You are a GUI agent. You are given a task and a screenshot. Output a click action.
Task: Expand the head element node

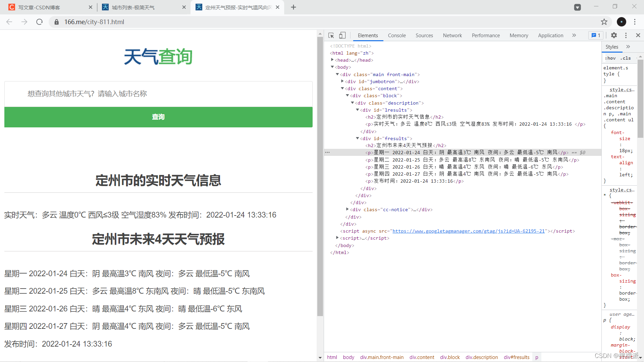click(x=332, y=60)
